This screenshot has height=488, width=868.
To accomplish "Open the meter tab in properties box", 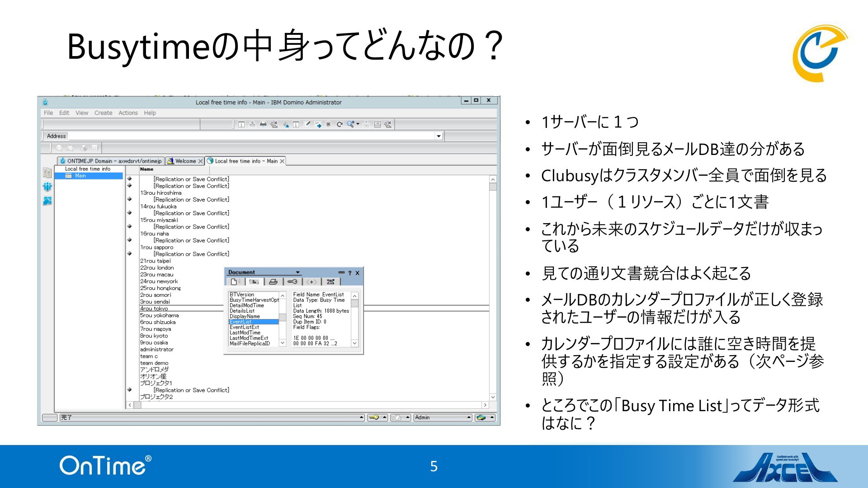I will [330, 282].
